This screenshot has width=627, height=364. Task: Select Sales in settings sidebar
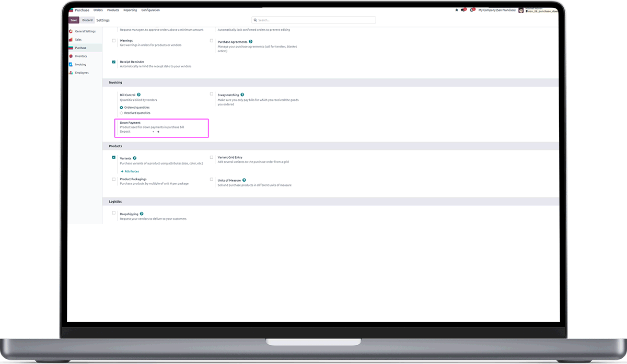[78, 40]
